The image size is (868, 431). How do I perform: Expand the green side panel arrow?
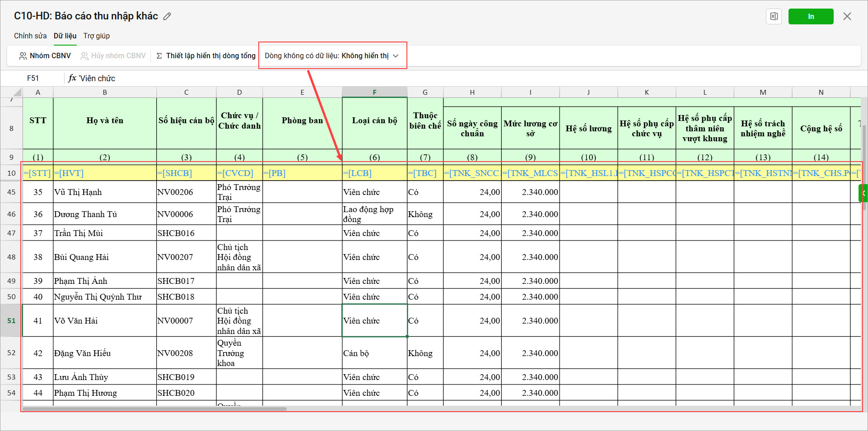pos(863,193)
